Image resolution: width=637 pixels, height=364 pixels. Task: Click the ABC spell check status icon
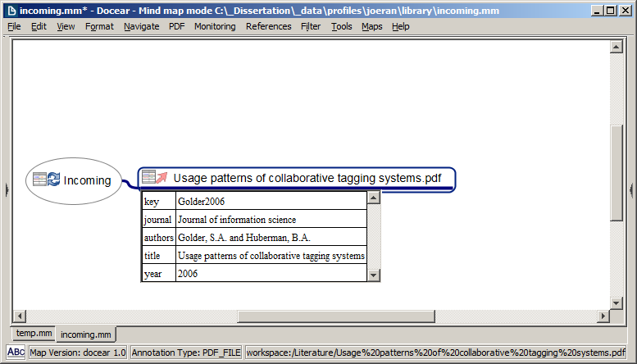click(x=16, y=352)
